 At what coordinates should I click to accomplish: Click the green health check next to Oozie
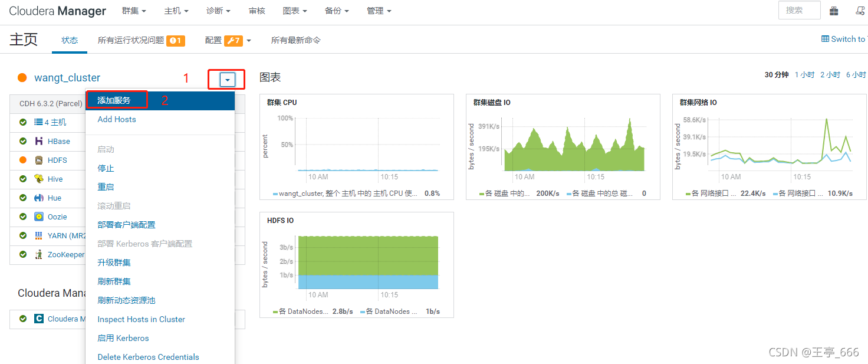click(x=23, y=217)
